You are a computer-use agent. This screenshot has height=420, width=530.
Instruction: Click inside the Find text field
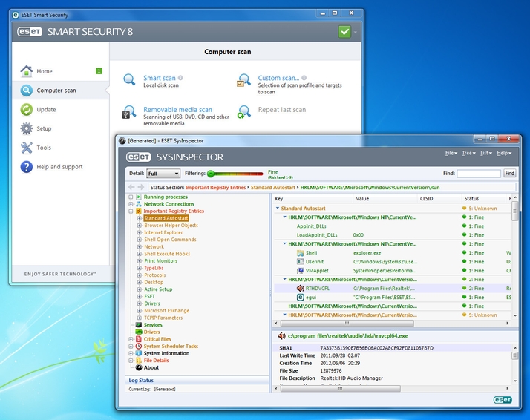tap(479, 174)
